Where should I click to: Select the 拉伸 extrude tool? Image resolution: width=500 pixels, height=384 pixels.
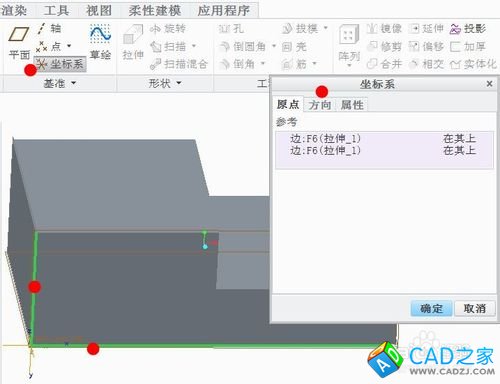[133, 42]
